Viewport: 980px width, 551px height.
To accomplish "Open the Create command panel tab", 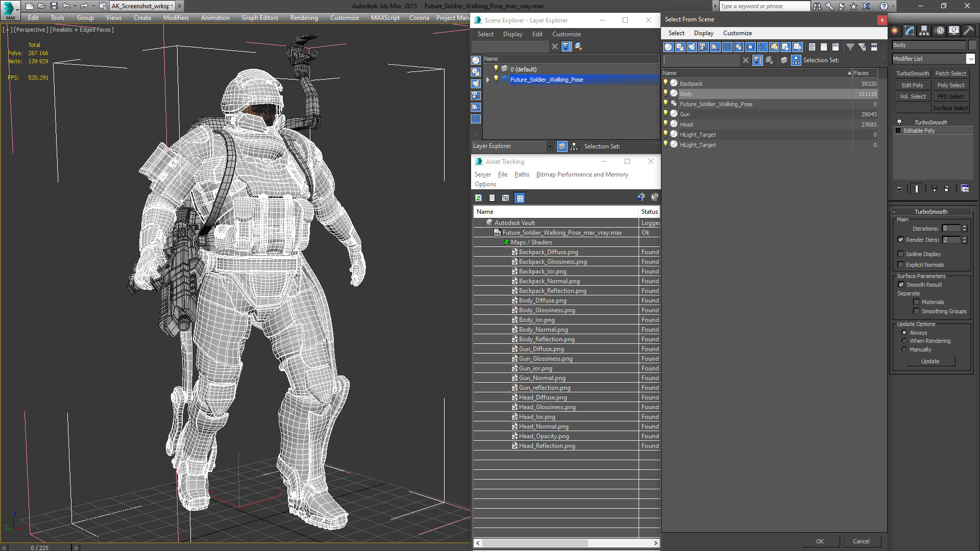I will [895, 31].
